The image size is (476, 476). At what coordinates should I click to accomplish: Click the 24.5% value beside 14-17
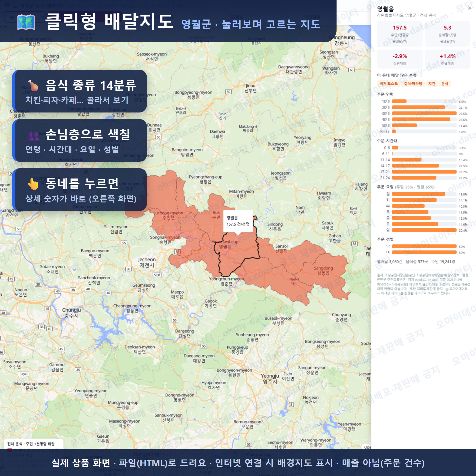click(463, 166)
